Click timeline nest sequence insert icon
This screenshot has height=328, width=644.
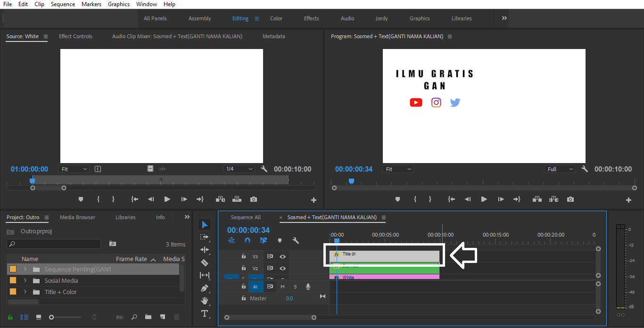[231, 240]
